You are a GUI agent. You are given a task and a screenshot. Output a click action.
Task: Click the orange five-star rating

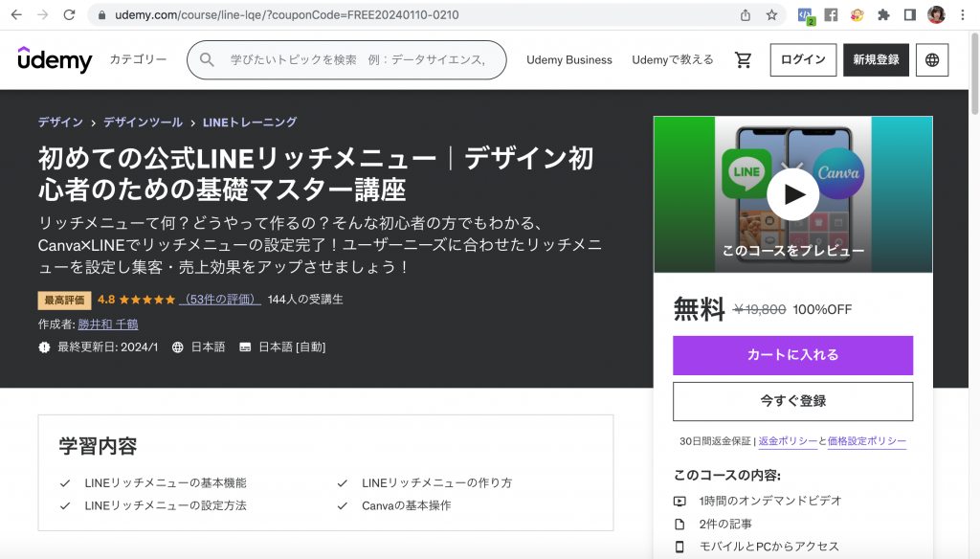(146, 300)
